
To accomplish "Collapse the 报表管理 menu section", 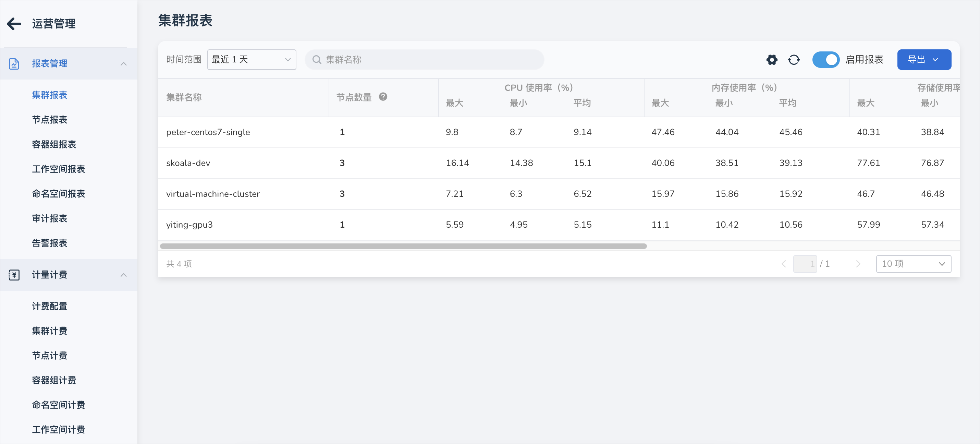I will 123,63.
